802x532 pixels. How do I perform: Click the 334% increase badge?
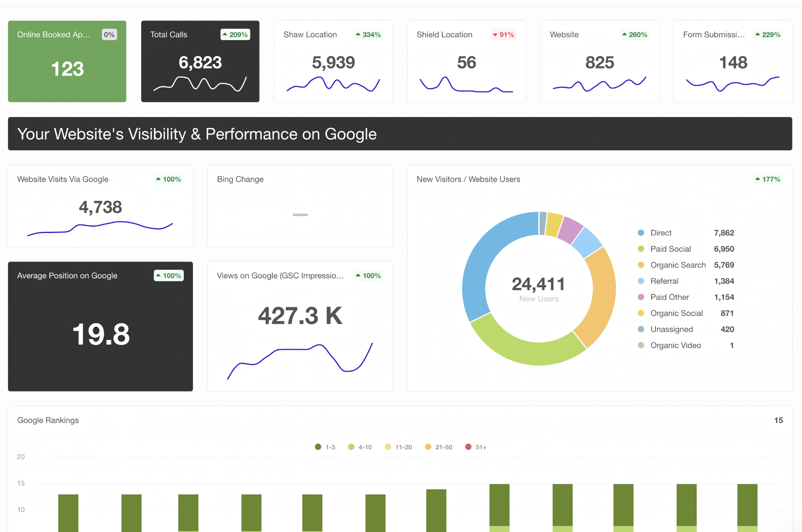click(368, 35)
